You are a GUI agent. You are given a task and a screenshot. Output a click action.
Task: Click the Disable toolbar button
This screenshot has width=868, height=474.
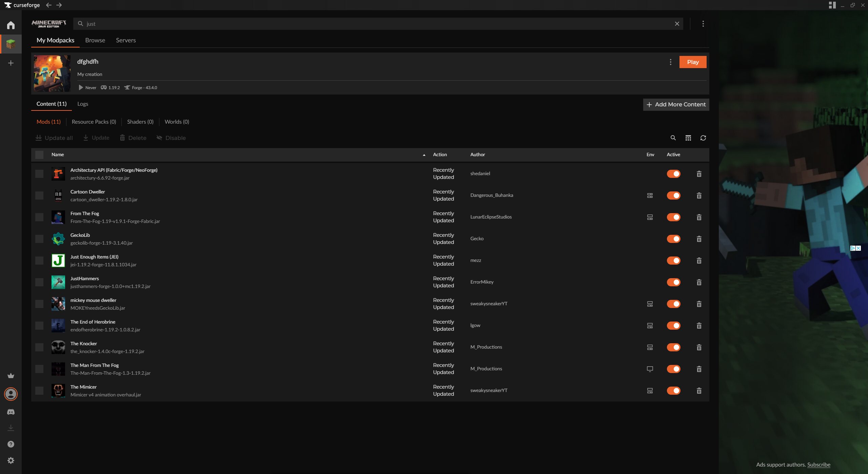[171, 138]
